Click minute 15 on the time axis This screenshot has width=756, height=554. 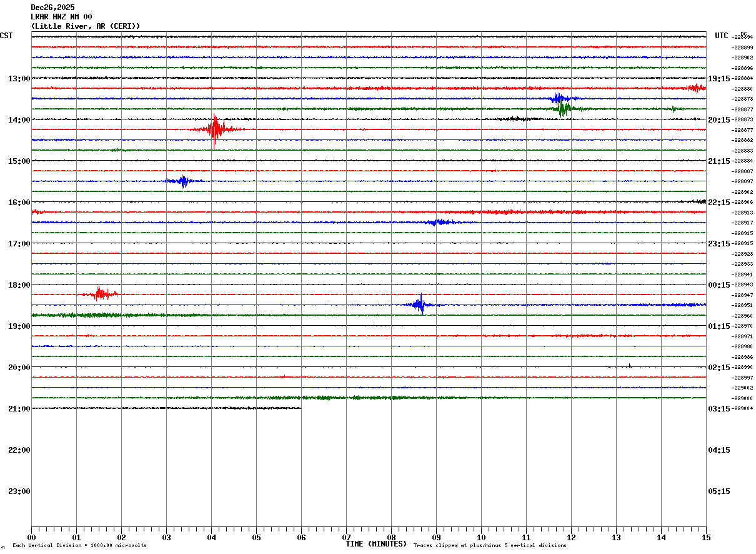(x=706, y=537)
